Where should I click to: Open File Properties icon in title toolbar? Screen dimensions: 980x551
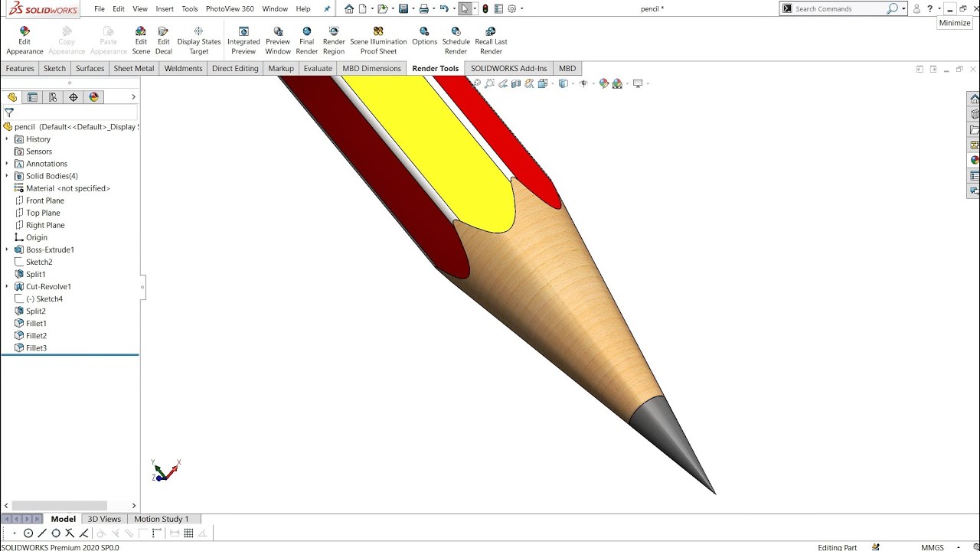(x=498, y=9)
